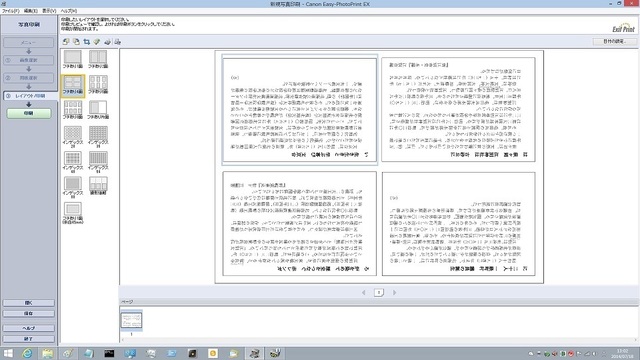Launch Internet Explorer from the taskbar
The width and height of the screenshot is (640, 360).
[27, 353]
